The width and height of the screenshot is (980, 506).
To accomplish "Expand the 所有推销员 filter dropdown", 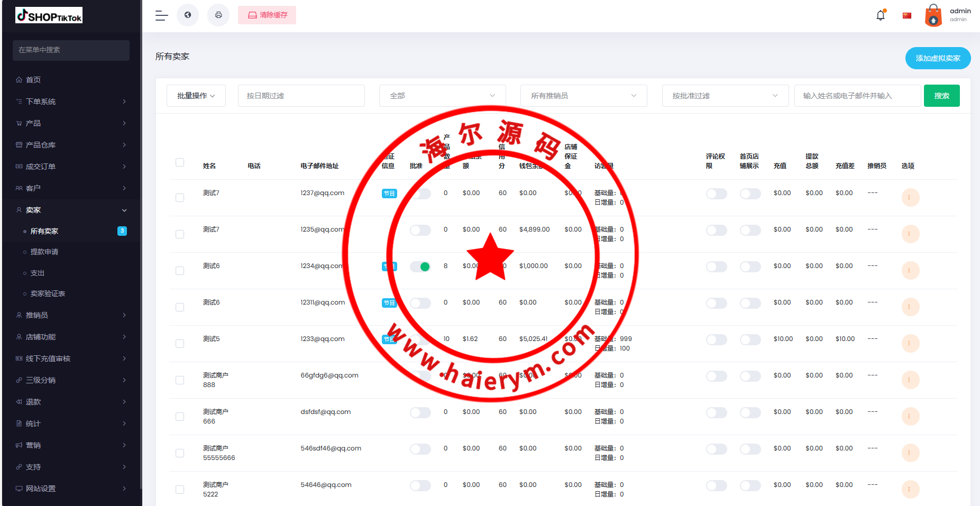I will 583,96.
